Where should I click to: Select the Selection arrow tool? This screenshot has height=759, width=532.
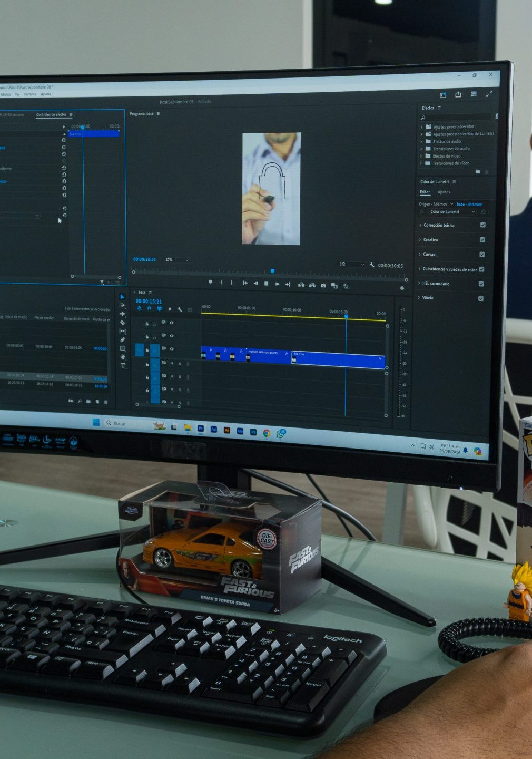122,297
